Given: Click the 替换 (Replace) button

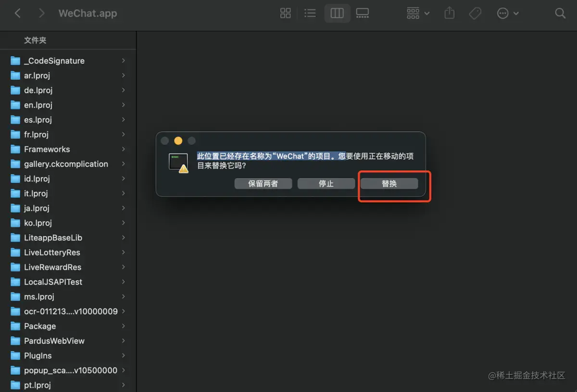Looking at the screenshot, I should point(389,184).
